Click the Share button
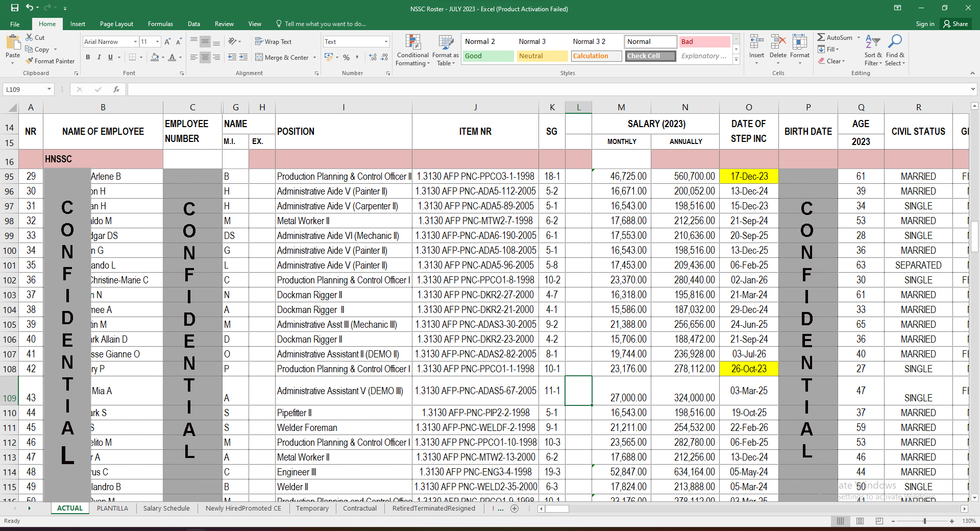Screen dimensions: 980x531 click(955, 24)
